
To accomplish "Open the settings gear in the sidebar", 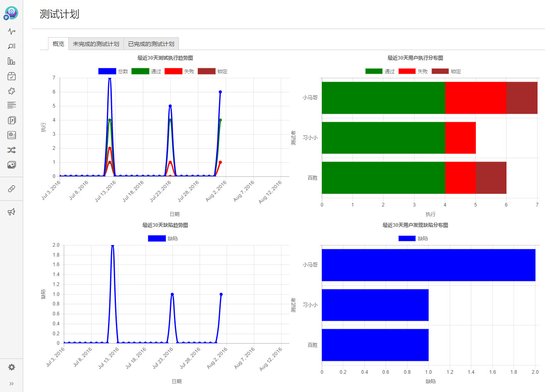I will 12,367.
